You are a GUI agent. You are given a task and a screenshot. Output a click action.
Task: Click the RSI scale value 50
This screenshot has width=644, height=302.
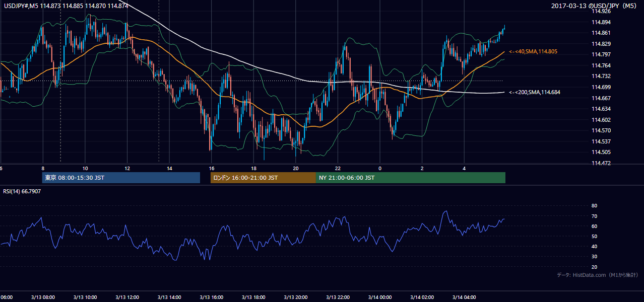[594, 236]
